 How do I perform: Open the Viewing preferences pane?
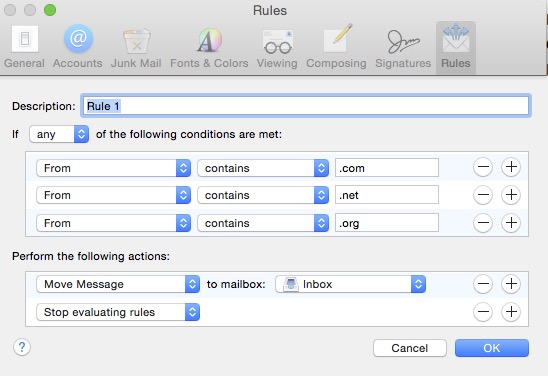click(277, 47)
